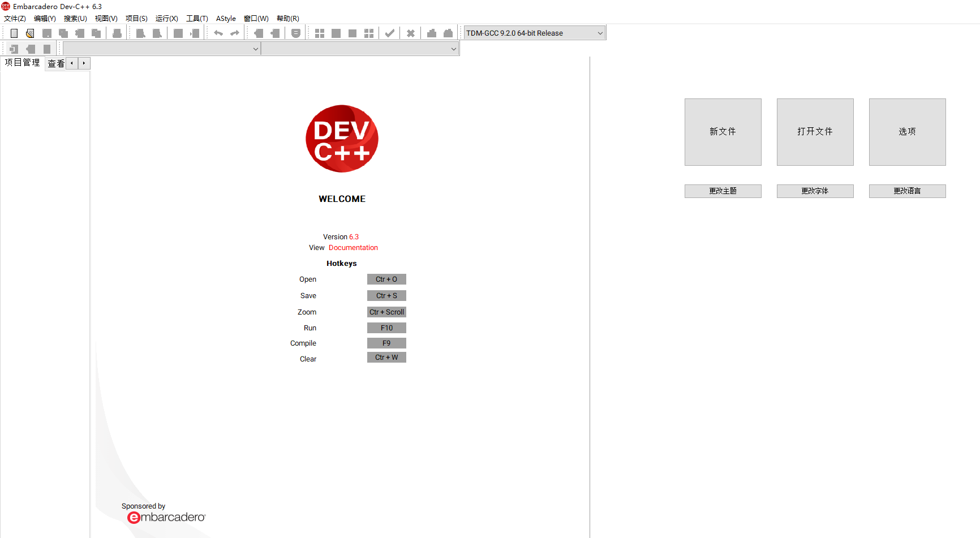Click the 更改主题 button
This screenshot has width=980, height=538.
[x=723, y=191]
